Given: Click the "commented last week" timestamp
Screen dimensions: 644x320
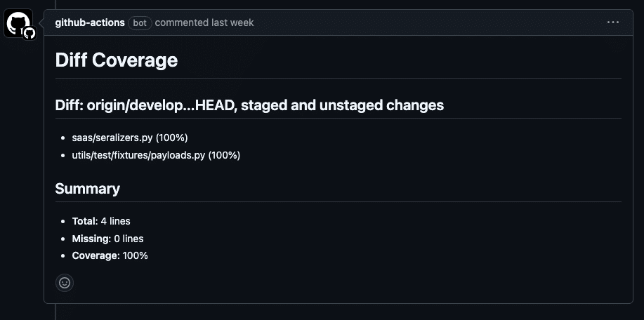Looking at the screenshot, I should [x=204, y=22].
